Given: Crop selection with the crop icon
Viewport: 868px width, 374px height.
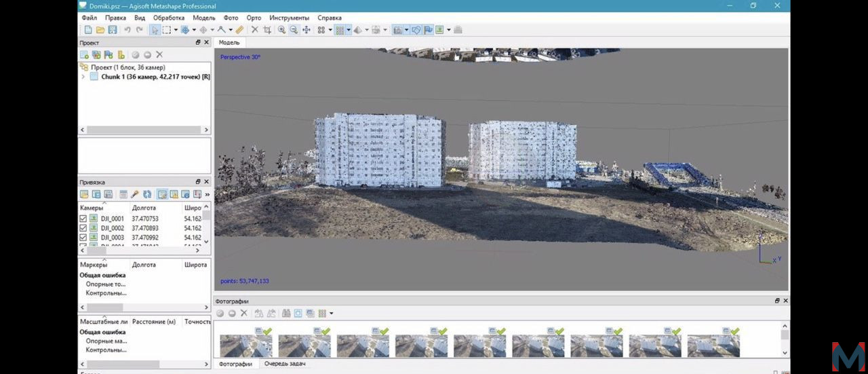Looking at the screenshot, I should (267, 30).
